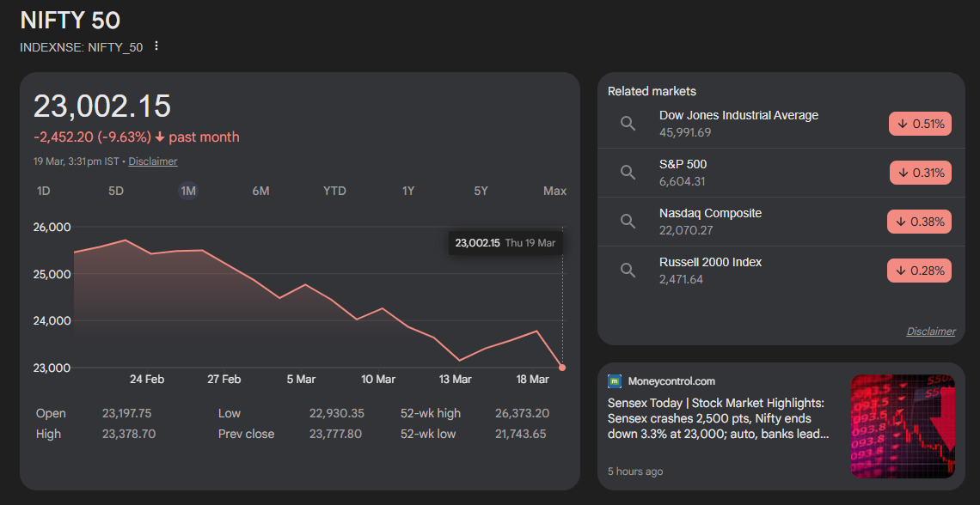This screenshot has height=505, width=980.
Task: Select the 1M range tab
Action: point(188,191)
